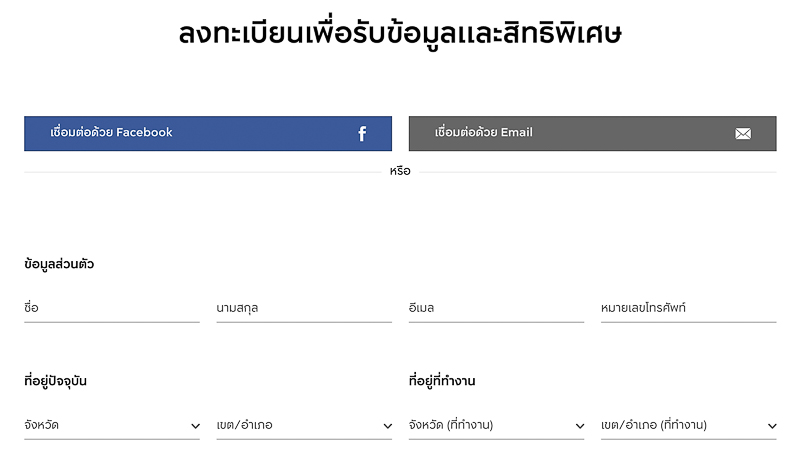Focus the ชื่อ (first name) field

(112, 308)
